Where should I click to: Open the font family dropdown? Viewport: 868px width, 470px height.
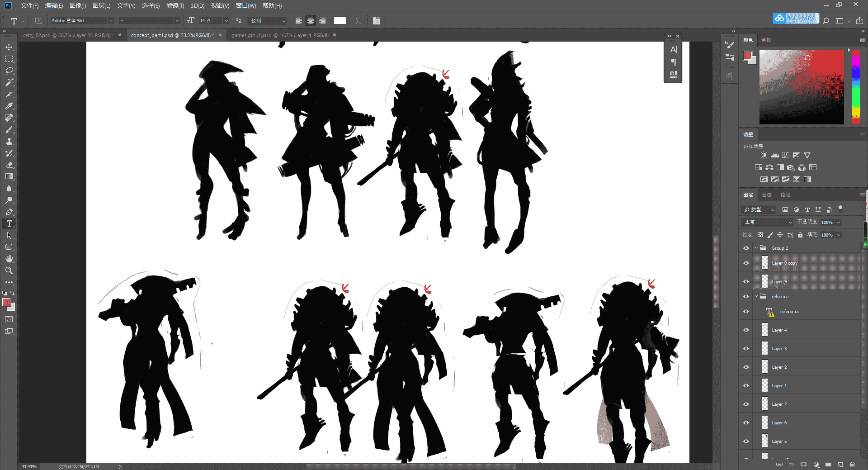[x=82, y=21]
